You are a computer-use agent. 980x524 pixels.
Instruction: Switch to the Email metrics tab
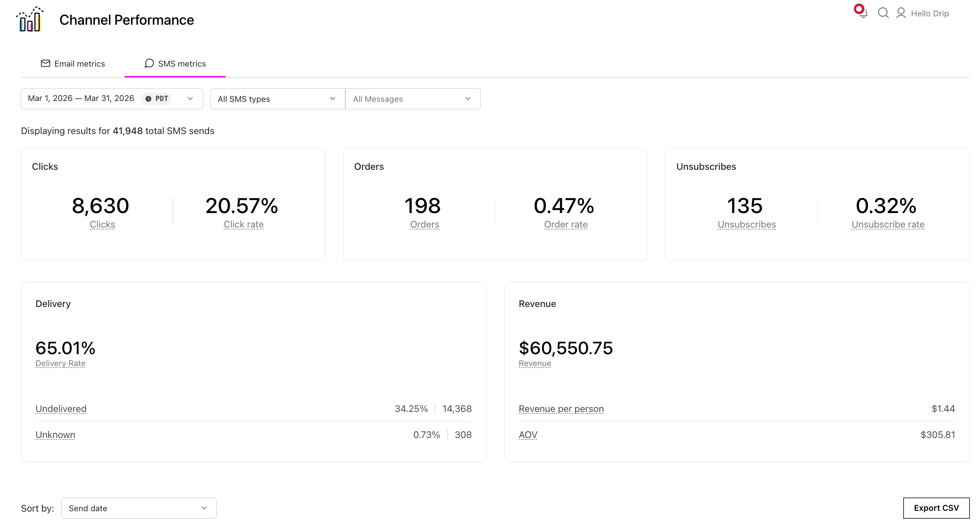(79, 64)
